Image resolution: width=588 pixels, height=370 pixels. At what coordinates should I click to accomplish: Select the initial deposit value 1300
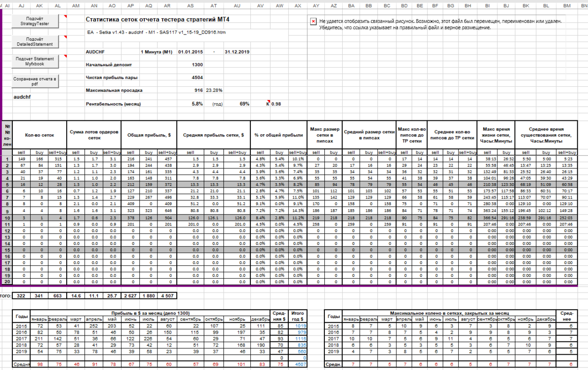tap(197, 65)
